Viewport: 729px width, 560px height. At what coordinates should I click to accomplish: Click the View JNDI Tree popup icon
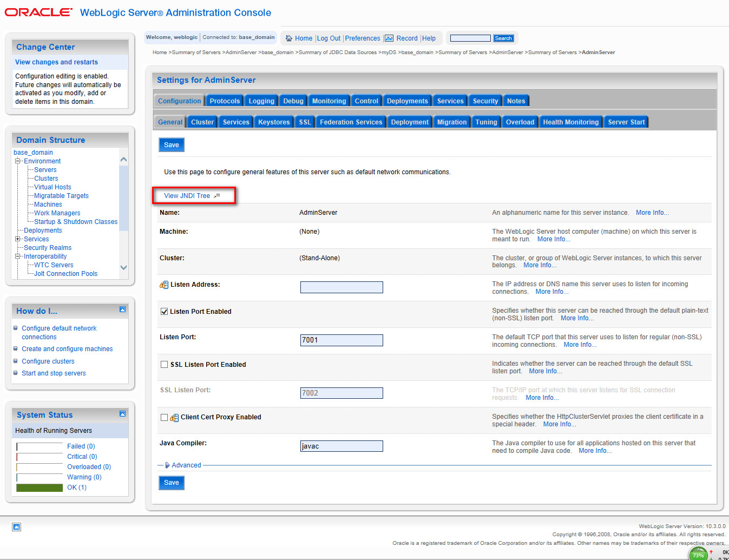[216, 196]
